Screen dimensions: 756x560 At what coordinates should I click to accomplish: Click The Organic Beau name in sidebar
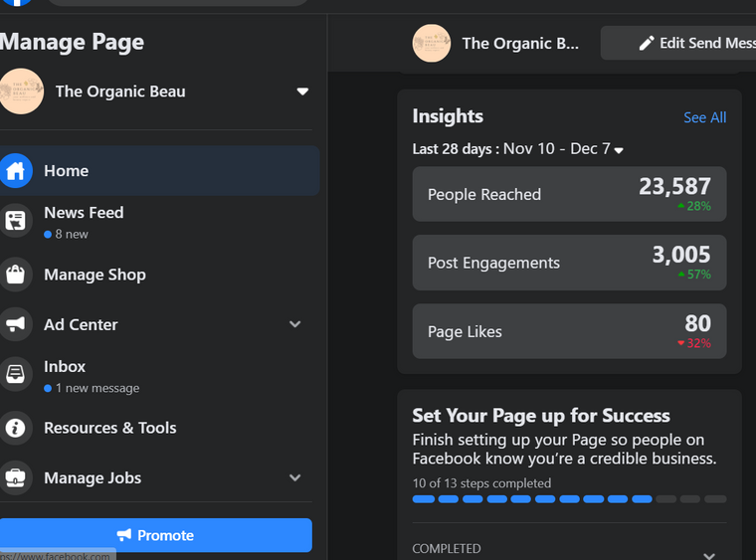pos(120,92)
